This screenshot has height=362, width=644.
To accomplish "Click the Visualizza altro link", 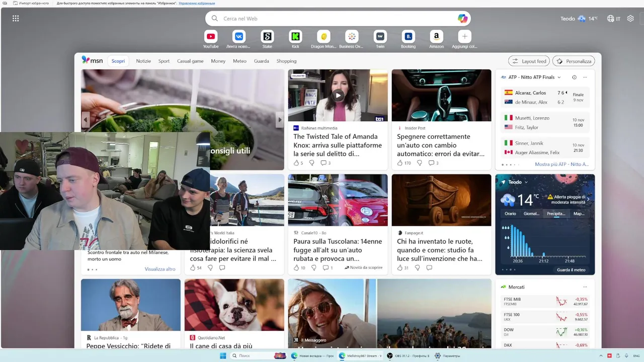I will [160, 269].
